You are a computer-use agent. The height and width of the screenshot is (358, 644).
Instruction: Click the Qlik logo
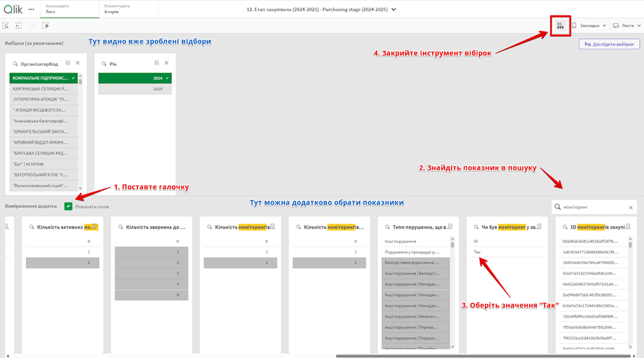pos(13,9)
